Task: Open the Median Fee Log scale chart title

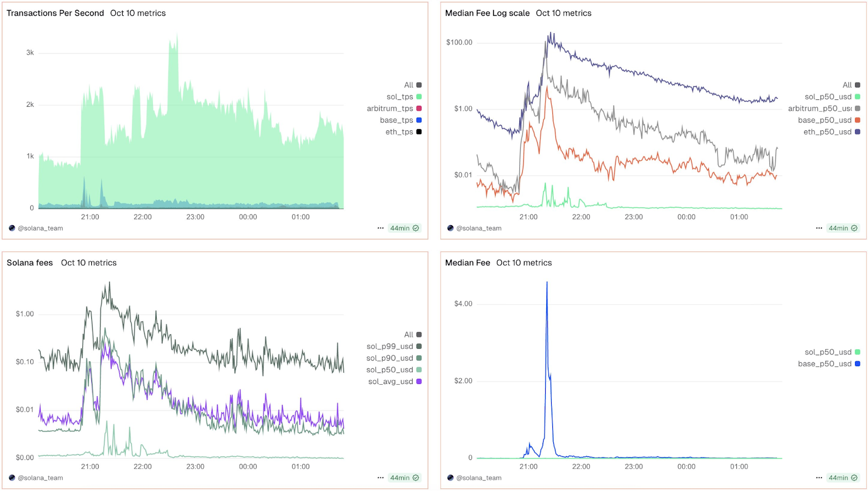Action: pyautogui.click(x=487, y=13)
